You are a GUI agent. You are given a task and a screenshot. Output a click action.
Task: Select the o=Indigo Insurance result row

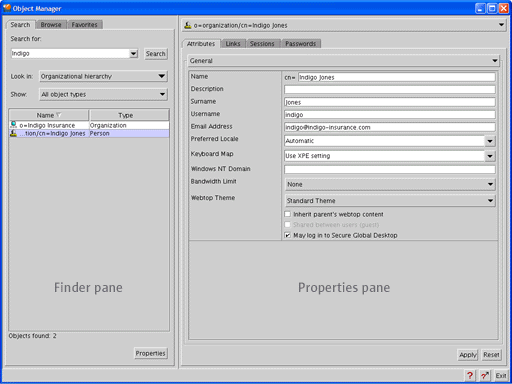click(x=89, y=125)
